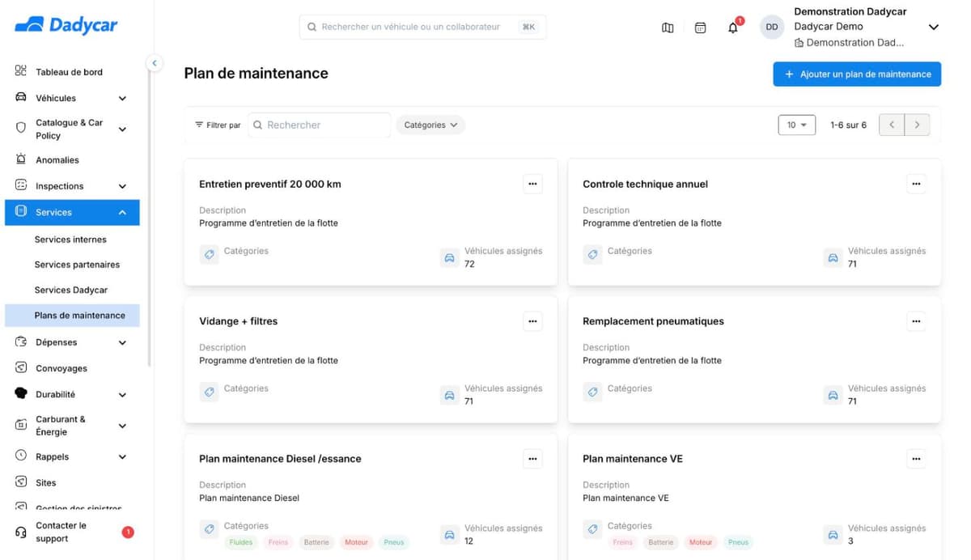Click the Pneus tag on Plan maintenance VE
971x560 pixels.
[x=738, y=542]
